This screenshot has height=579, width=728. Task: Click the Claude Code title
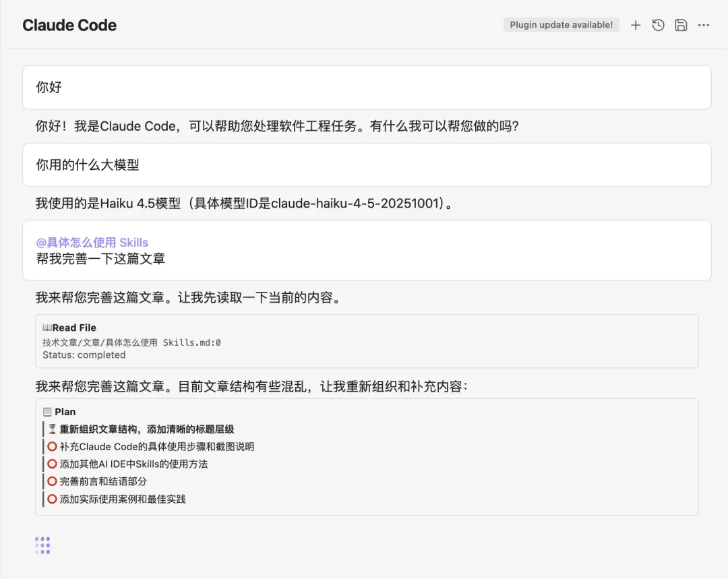[x=69, y=25]
